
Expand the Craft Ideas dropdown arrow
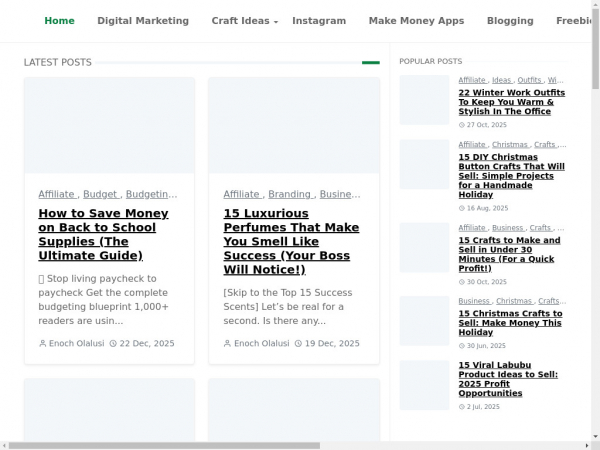tap(275, 22)
